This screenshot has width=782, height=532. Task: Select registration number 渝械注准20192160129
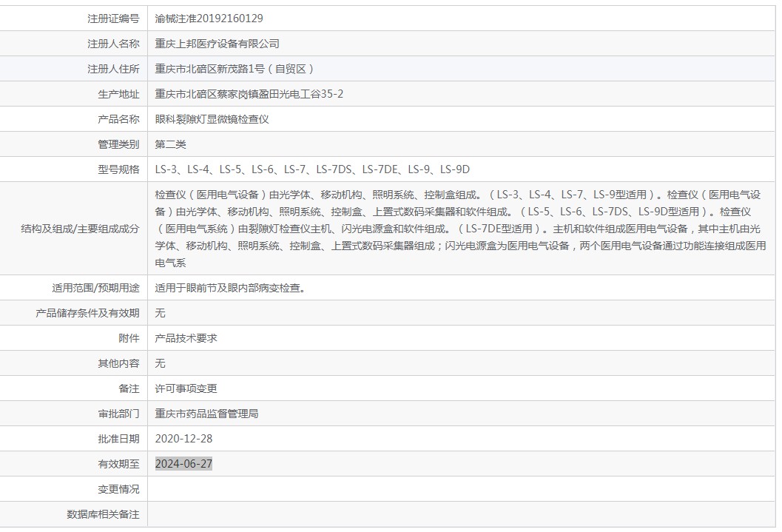(209, 18)
